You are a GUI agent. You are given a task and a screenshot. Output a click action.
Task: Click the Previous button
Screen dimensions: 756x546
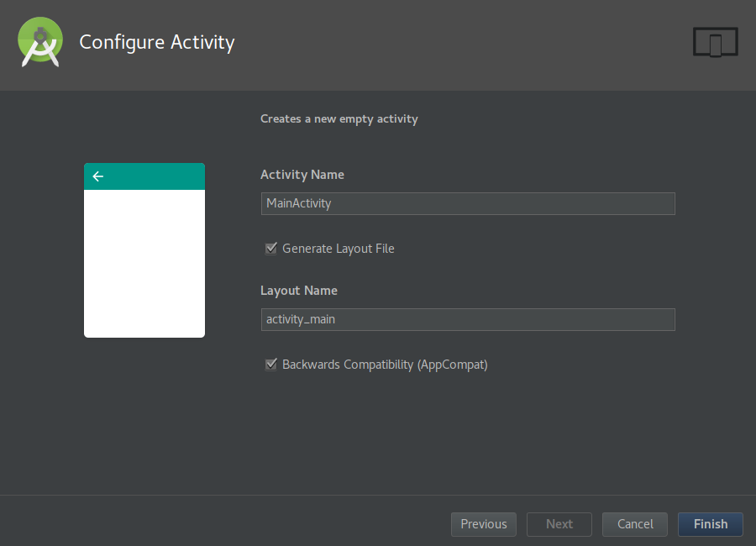pyautogui.click(x=484, y=524)
